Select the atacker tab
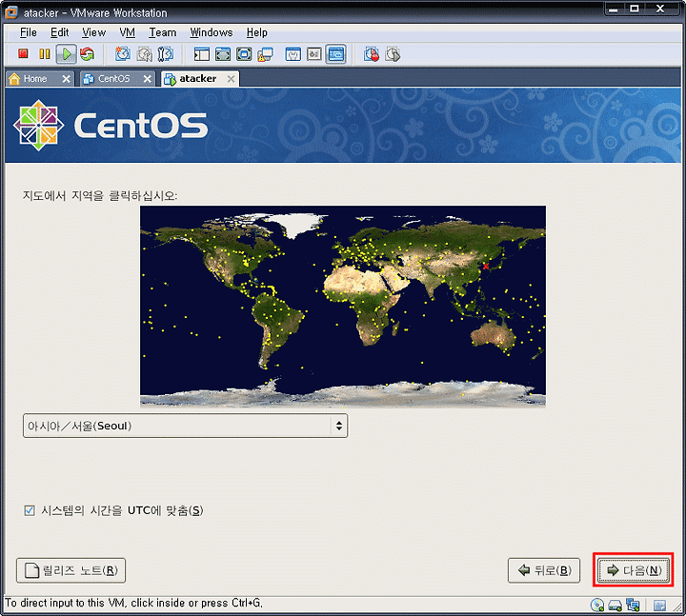This screenshot has height=616, width=686. [x=198, y=79]
